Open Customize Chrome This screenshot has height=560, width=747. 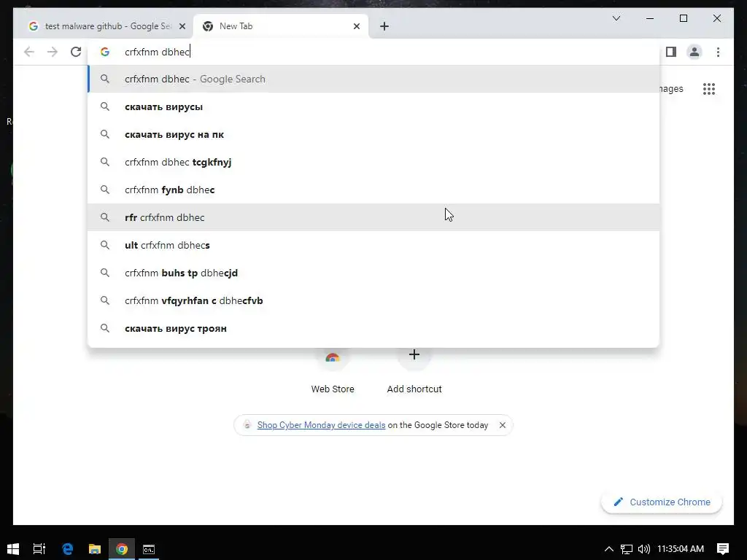click(662, 502)
